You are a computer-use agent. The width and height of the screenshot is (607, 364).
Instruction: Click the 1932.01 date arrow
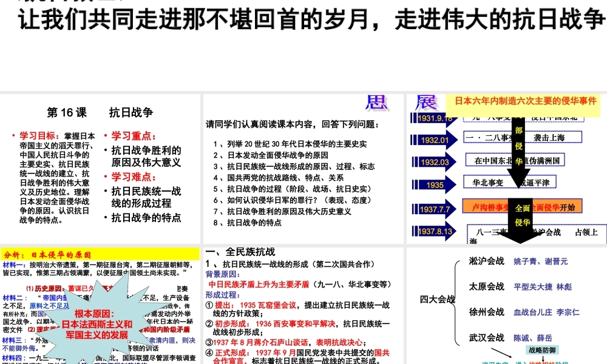pyautogui.click(x=433, y=140)
